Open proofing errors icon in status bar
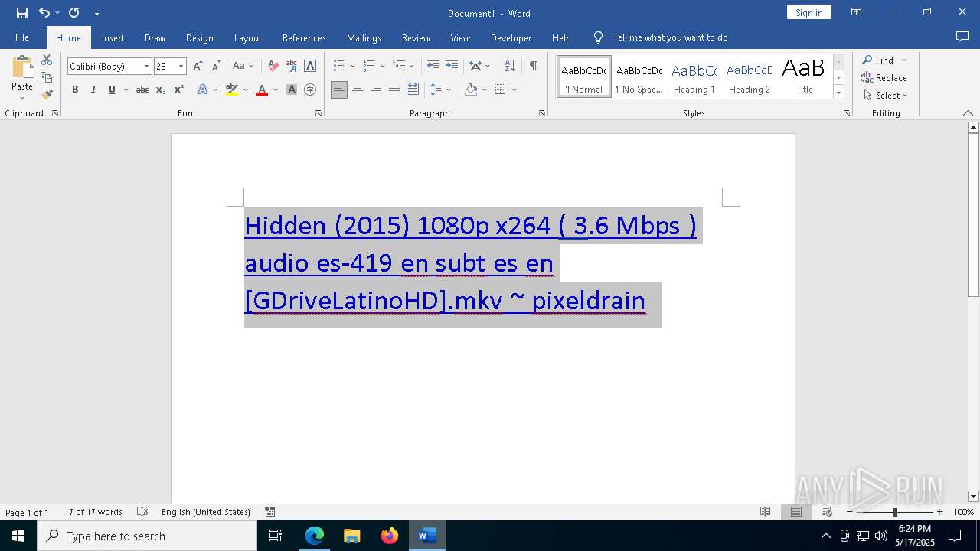 point(142,512)
